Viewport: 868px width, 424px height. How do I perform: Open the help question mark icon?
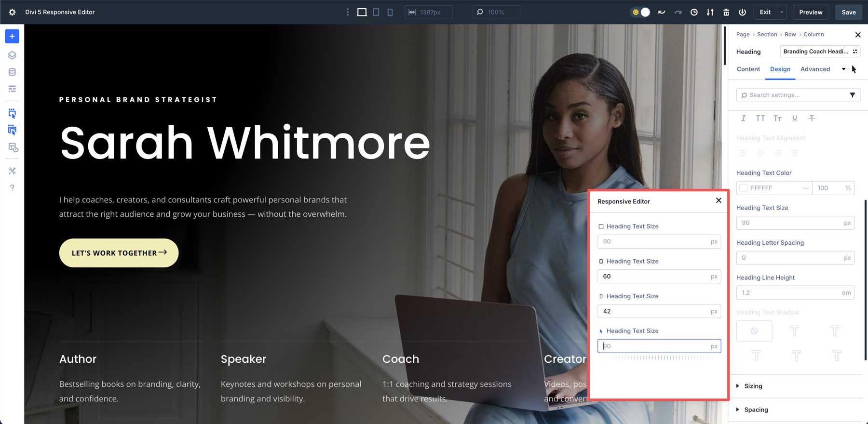[12, 187]
